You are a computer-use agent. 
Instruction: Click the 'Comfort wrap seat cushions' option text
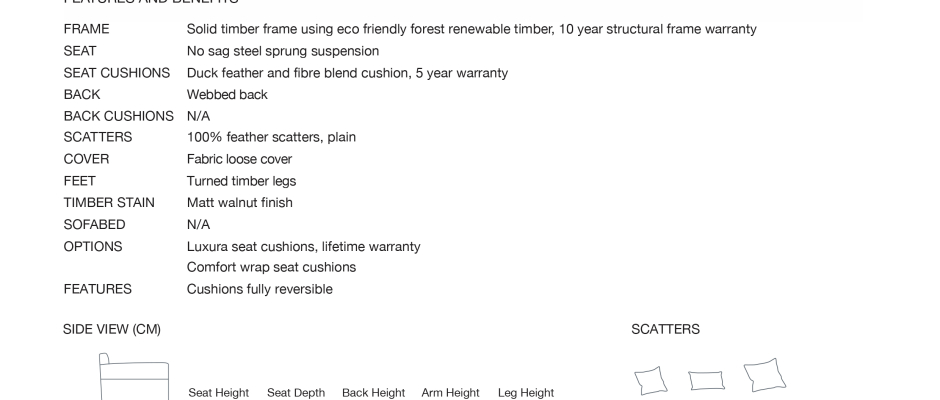(271, 267)
